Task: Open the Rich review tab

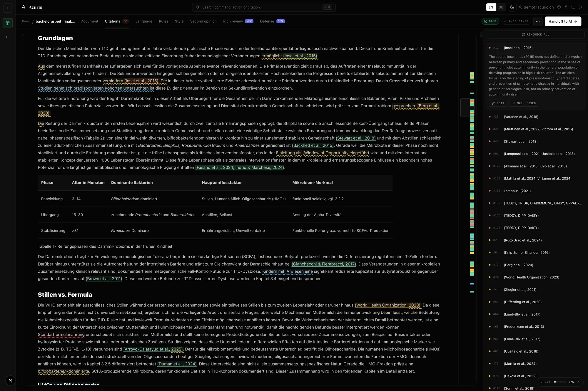Action: click(x=238, y=21)
